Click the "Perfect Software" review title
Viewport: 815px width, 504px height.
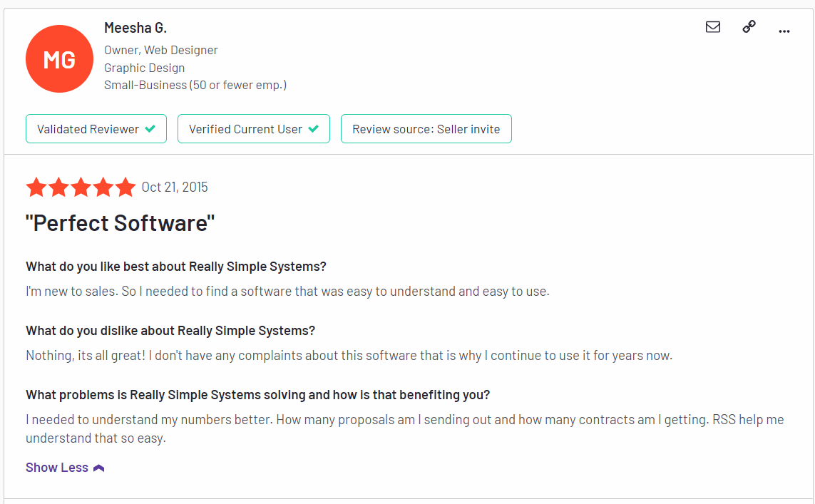120,223
